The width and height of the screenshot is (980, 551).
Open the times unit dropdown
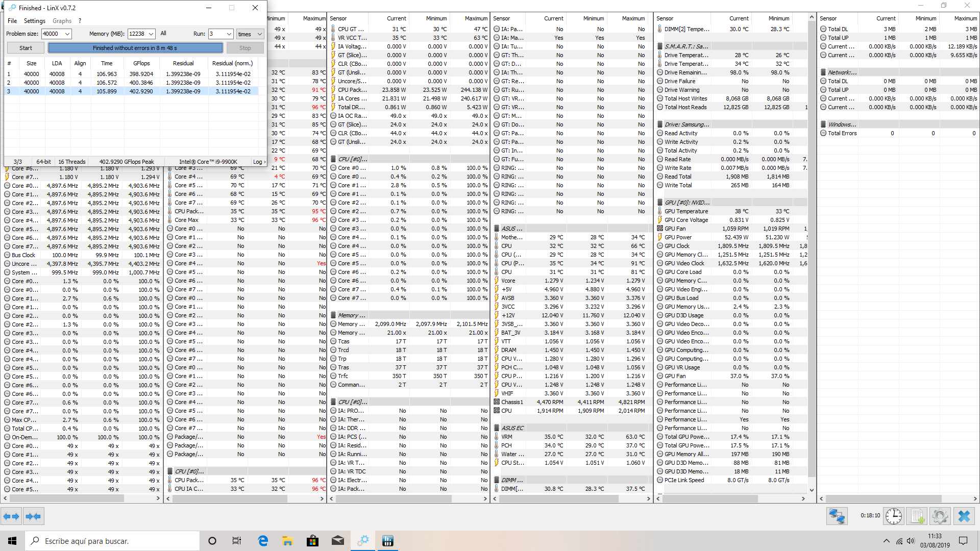click(x=259, y=34)
